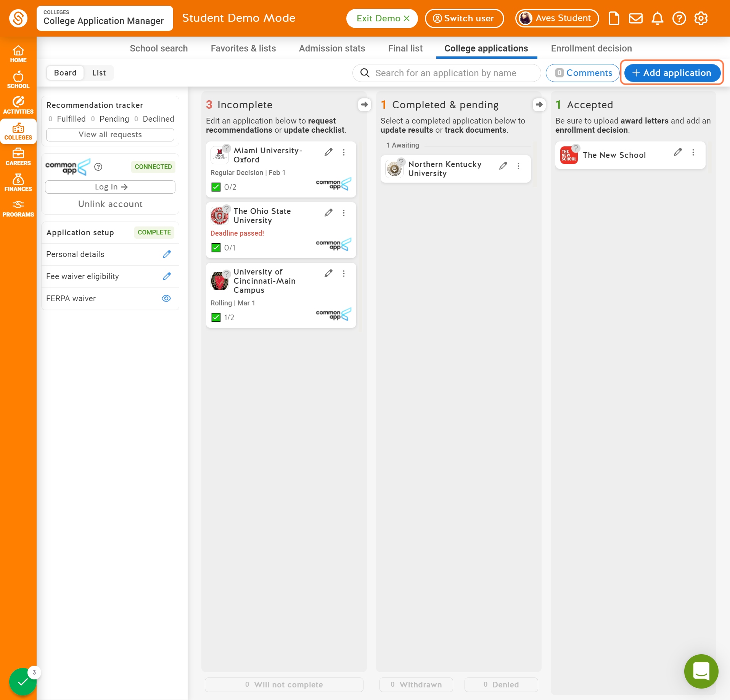
Task: Click the Add application button
Action: [x=672, y=73]
